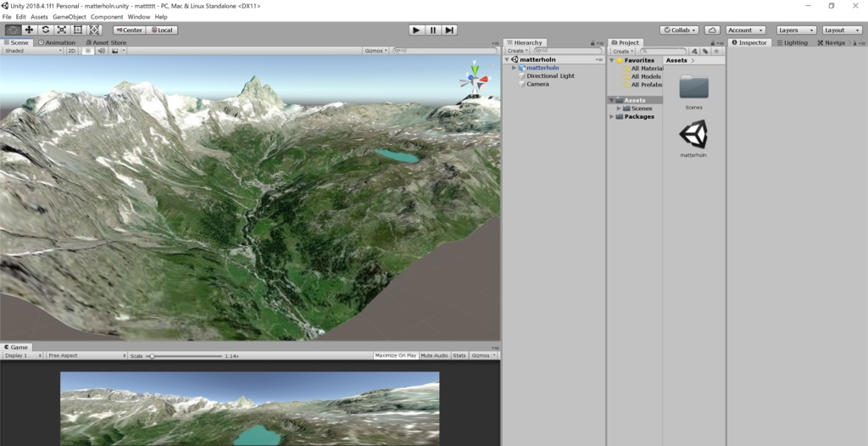Open the Layers dropdown

click(x=795, y=30)
